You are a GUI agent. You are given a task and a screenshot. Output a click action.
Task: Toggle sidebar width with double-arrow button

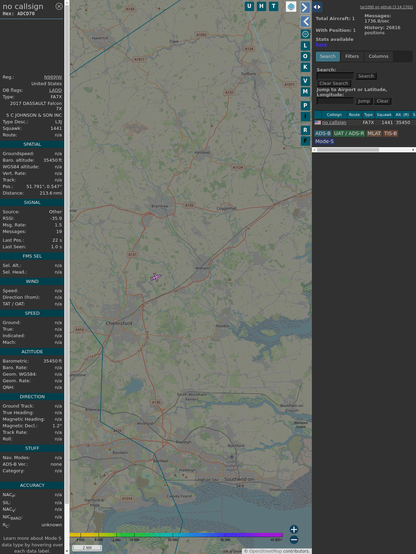click(317, 7)
